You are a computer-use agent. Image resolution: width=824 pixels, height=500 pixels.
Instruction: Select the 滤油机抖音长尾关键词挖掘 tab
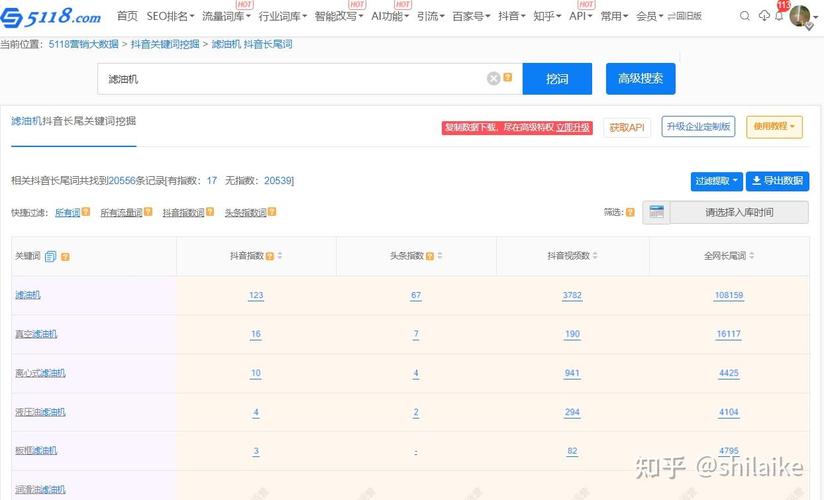coord(74,121)
